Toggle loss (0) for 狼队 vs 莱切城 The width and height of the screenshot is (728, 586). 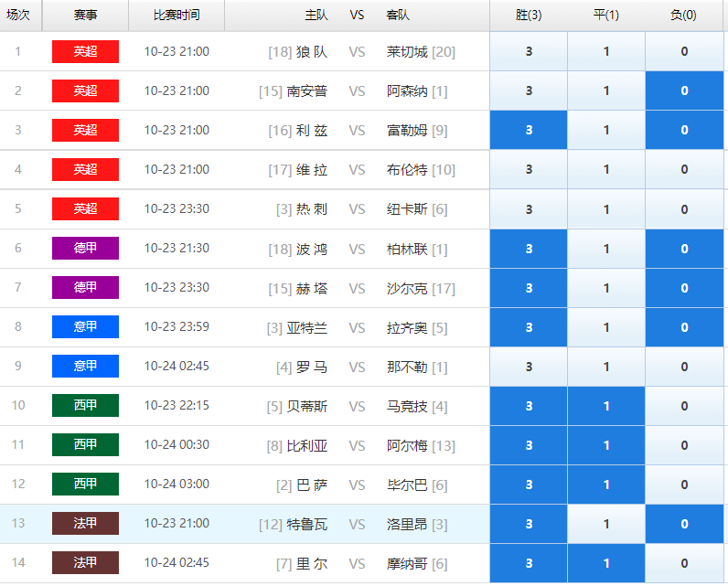click(684, 51)
